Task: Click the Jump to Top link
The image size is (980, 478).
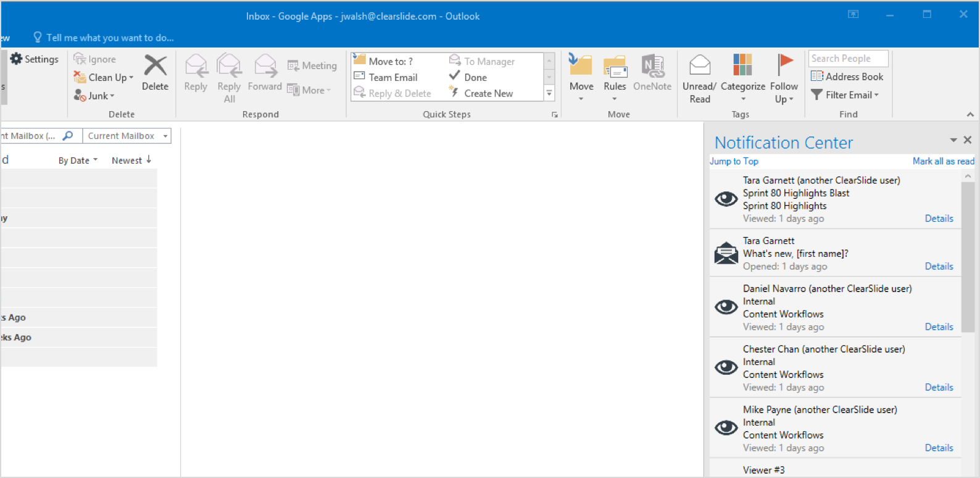Action: 734,161
